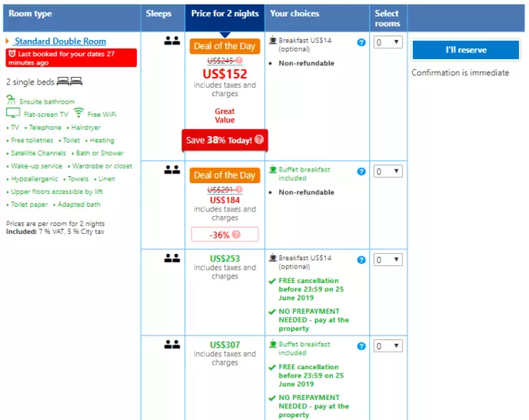The image size is (529, 420).
Task: Click the twin beds icon after 2 single beds
Action: pos(69,82)
